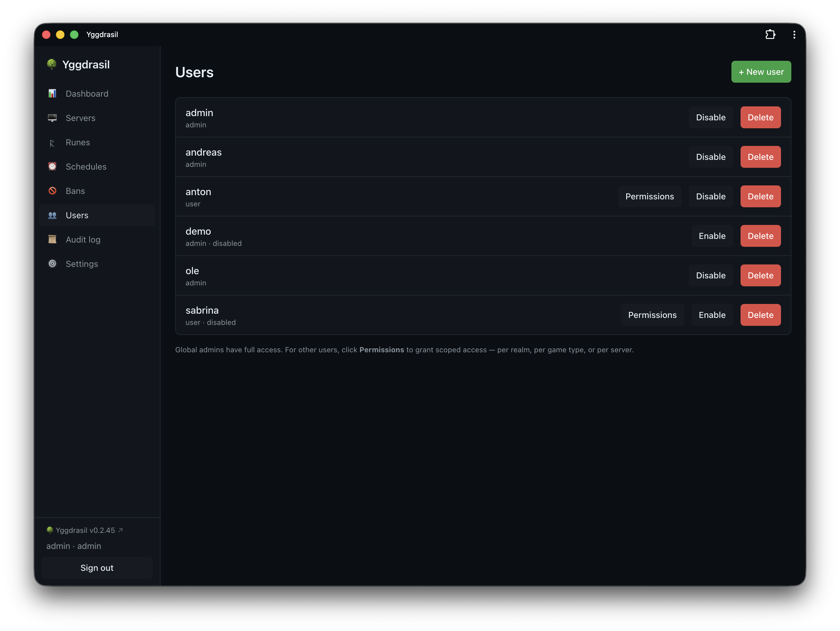Click the "admin · admin" account text
Screen dimensions: 840x631
74,546
